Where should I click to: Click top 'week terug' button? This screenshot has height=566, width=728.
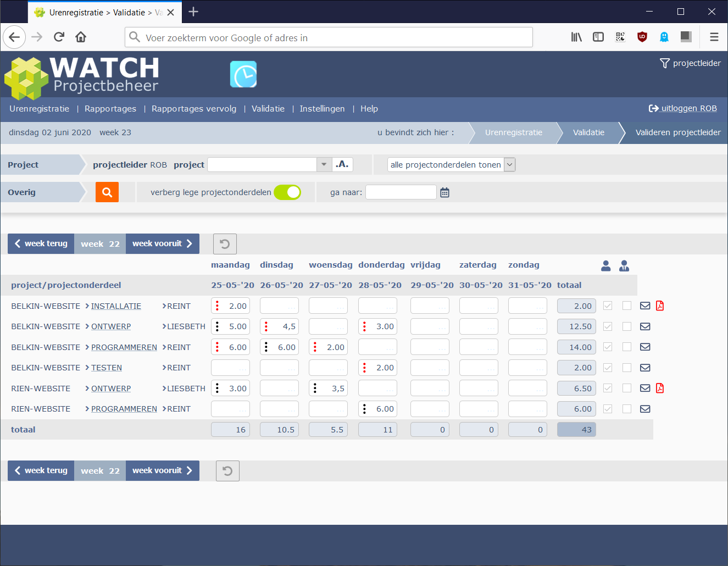click(41, 244)
